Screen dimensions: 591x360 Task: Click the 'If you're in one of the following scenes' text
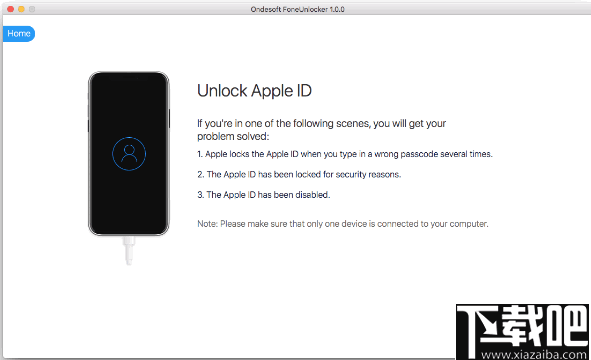coord(322,130)
